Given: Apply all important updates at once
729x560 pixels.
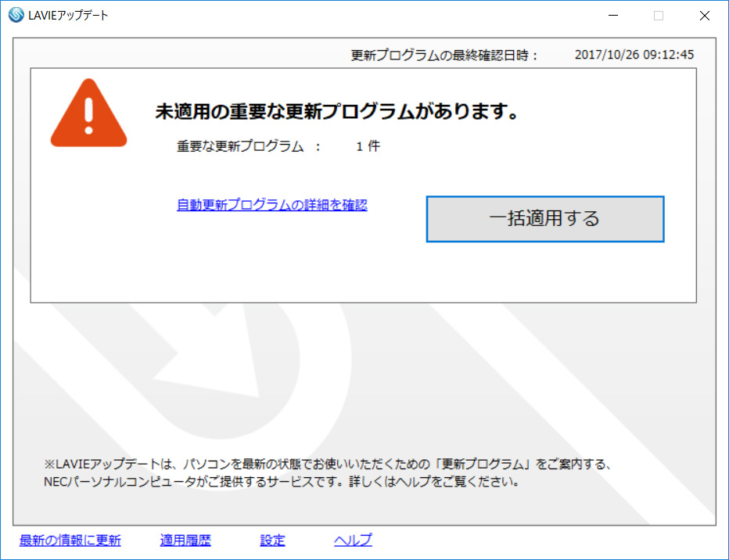Looking at the screenshot, I should click(544, 219).
